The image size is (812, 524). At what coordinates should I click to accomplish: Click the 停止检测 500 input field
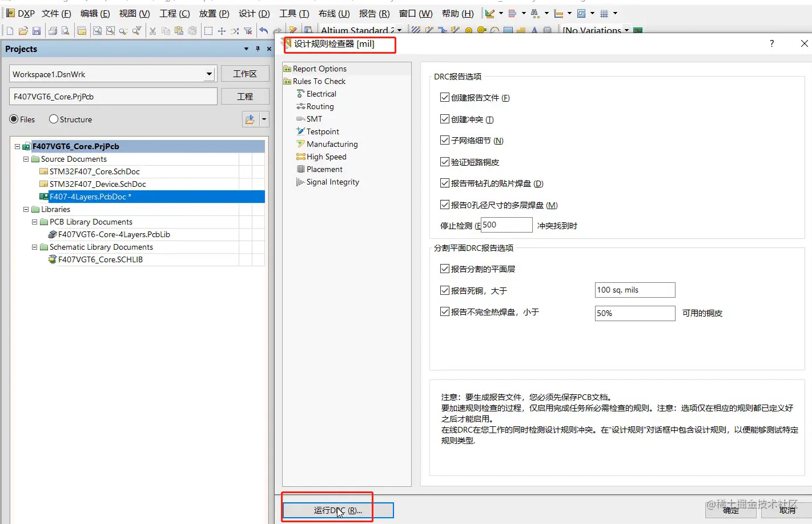(507, 225)
